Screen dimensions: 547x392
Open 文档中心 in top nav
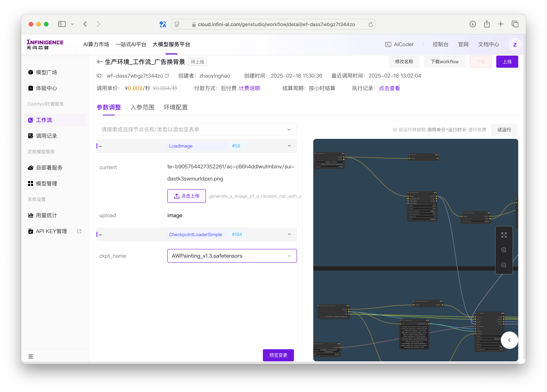point(488,44)
